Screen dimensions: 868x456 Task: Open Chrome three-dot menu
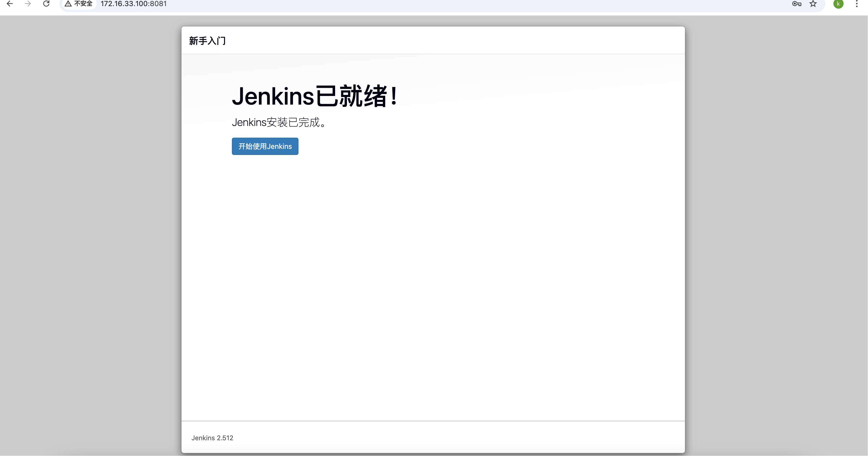[857, 4]
